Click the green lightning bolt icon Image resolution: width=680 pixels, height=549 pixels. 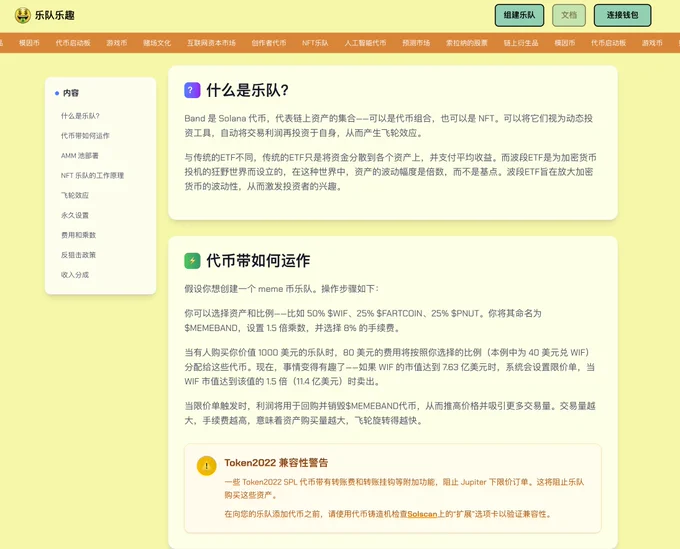(x=192, y=261)
